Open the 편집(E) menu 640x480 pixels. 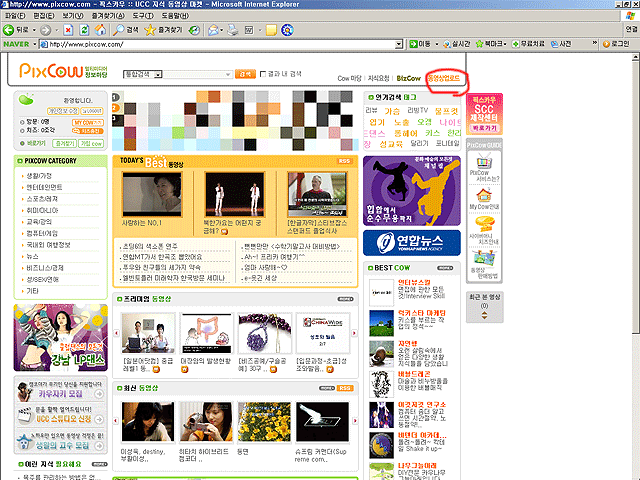click(44, 16)
